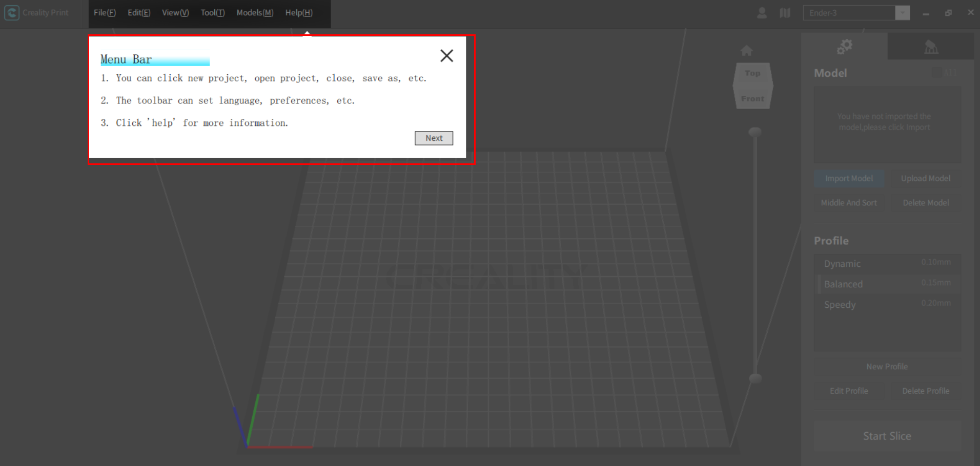The width and height of the screenshot is (980, 466).
Task: Click Next in the Menu Bar tour dialog
Action: coord(434,138)
